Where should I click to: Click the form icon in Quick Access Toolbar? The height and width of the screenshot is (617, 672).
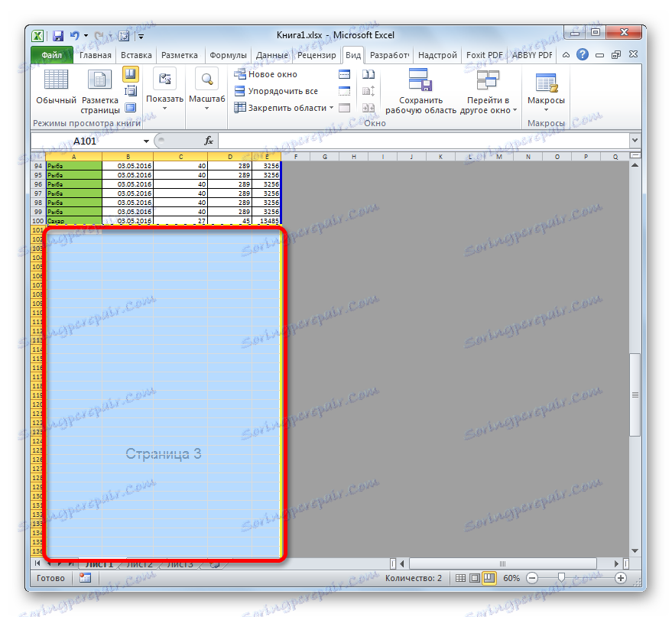tap(125, 36)
